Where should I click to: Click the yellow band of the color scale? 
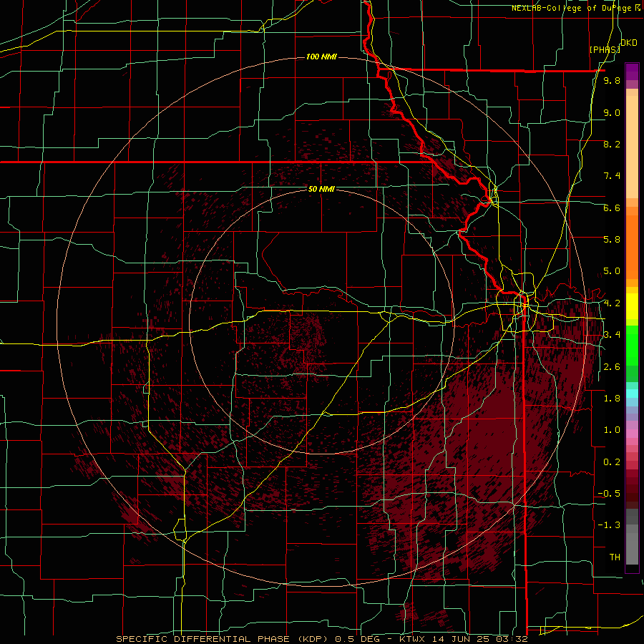[632, 306]
